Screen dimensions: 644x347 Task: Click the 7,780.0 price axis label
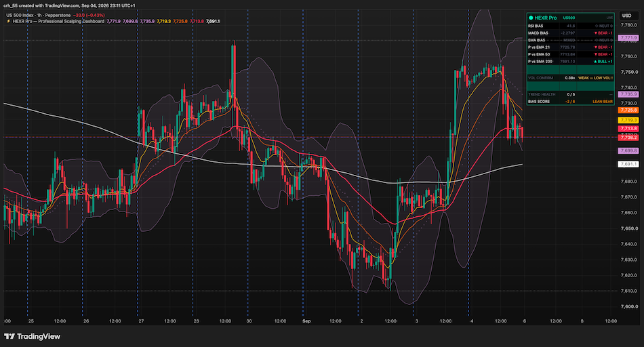click(x=629, y=25)
